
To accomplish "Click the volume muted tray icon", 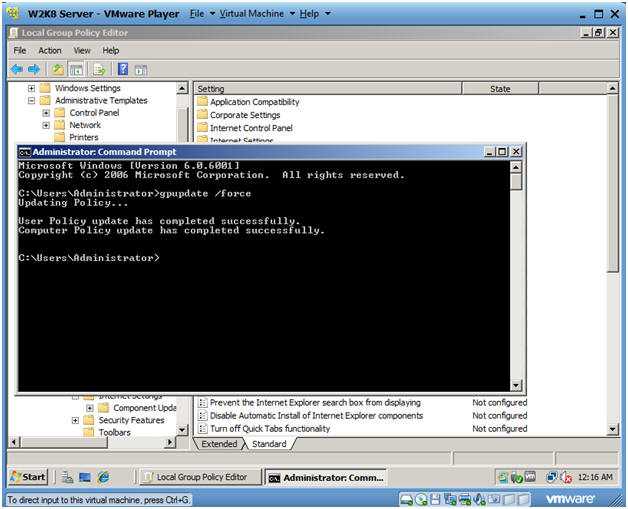I will click(566, 477).
